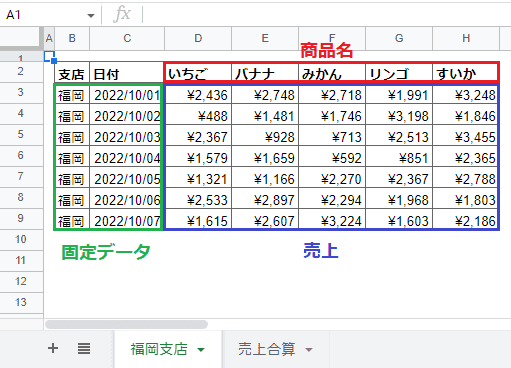511x368 pixels.
Task: Click the みかん header cell
Action: pos(332,72)
